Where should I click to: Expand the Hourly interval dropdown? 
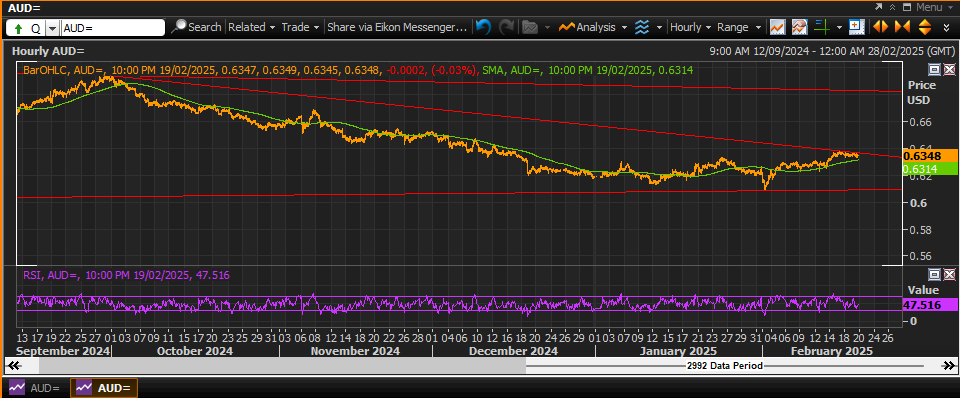coord(690,27)
